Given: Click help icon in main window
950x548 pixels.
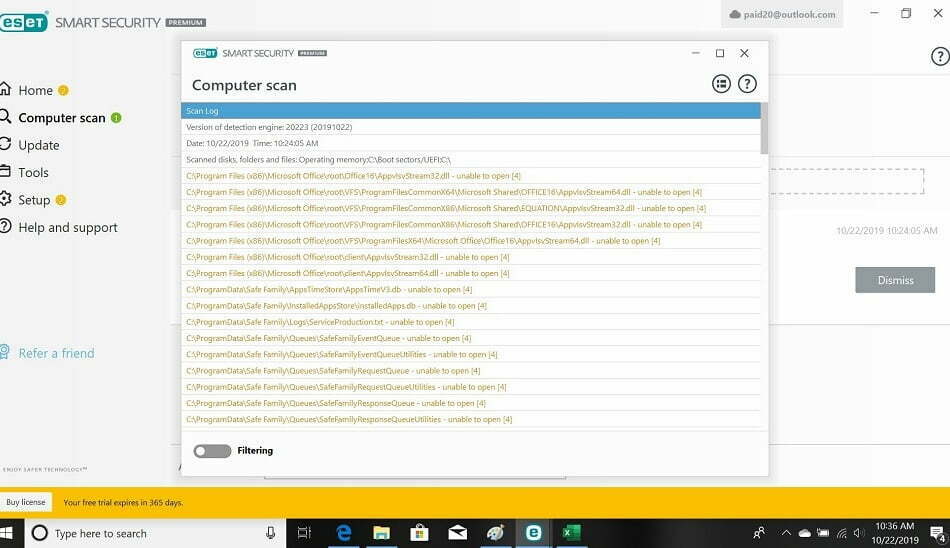Looking at the screenshot, I should pos(940,56).
